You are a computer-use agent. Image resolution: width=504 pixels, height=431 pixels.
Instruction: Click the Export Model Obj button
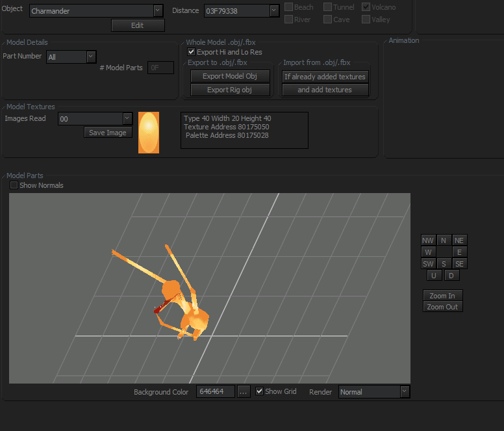pyautogui.click(x=230, y=77)
